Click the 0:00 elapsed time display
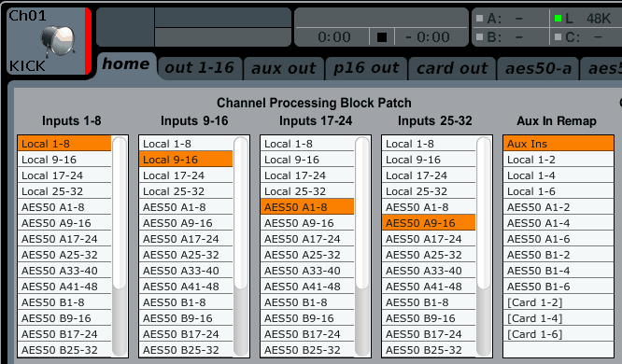 click(x=334, y=37)
